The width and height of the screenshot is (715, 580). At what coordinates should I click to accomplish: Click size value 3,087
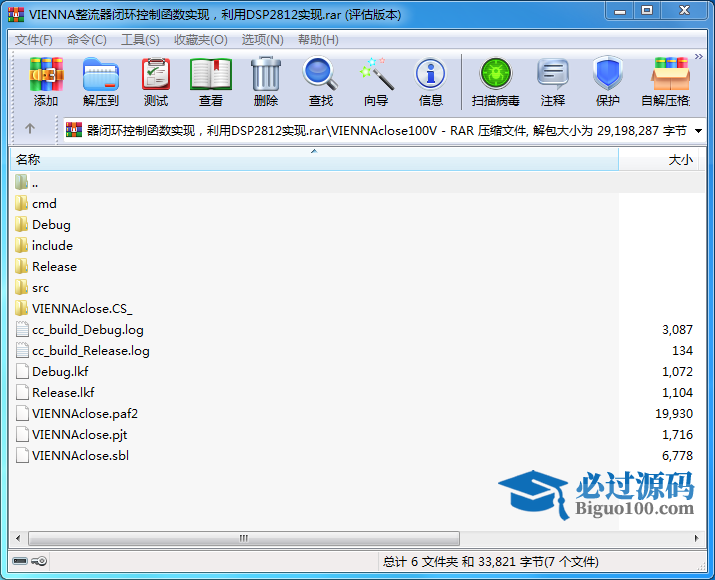(677, 330)
